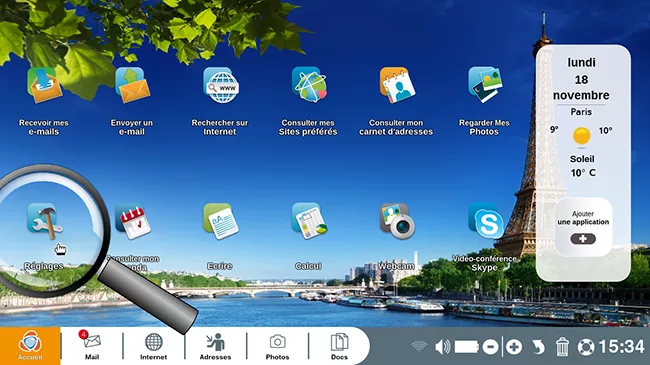Open the Mail tab with notification badge
Screen dimensions: 650x365
click(x=92, y=345)
